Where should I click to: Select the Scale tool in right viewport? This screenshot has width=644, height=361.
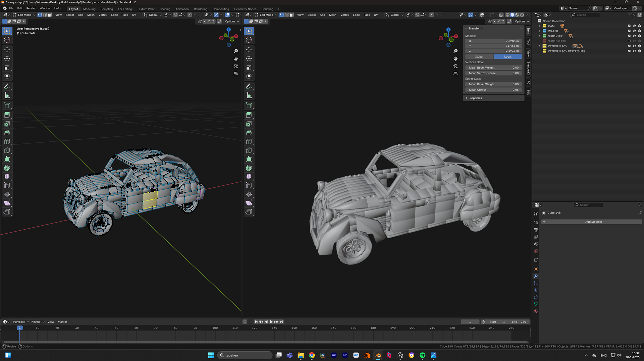click(x=249, y=68)
